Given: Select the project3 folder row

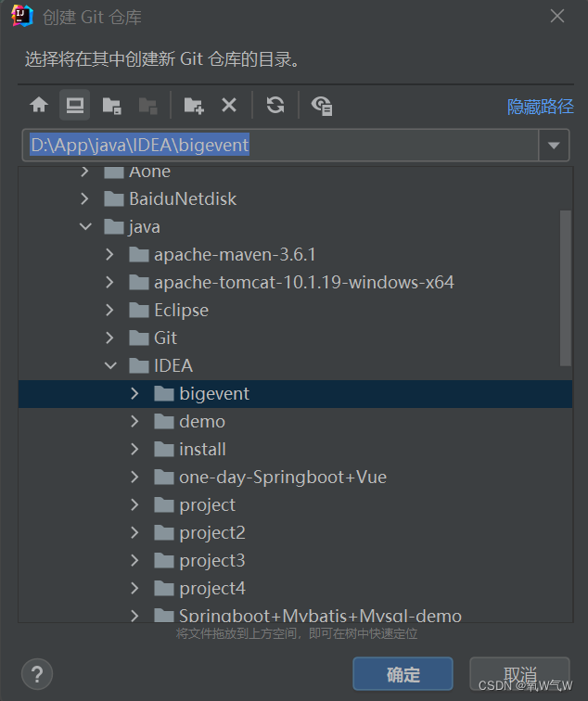Looking at the screenshot, I should [x=295, y=560].
